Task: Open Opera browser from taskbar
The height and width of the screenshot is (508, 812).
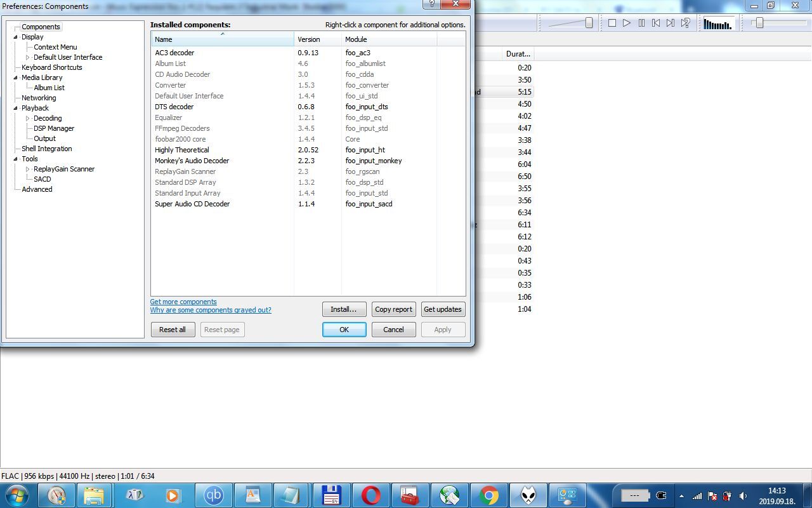Action: [371, 495]
